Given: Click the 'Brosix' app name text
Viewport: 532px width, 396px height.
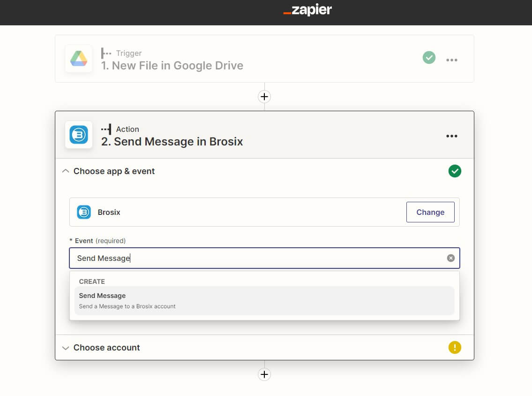Looking at the screenshot, I should click(x=109, y=212).
